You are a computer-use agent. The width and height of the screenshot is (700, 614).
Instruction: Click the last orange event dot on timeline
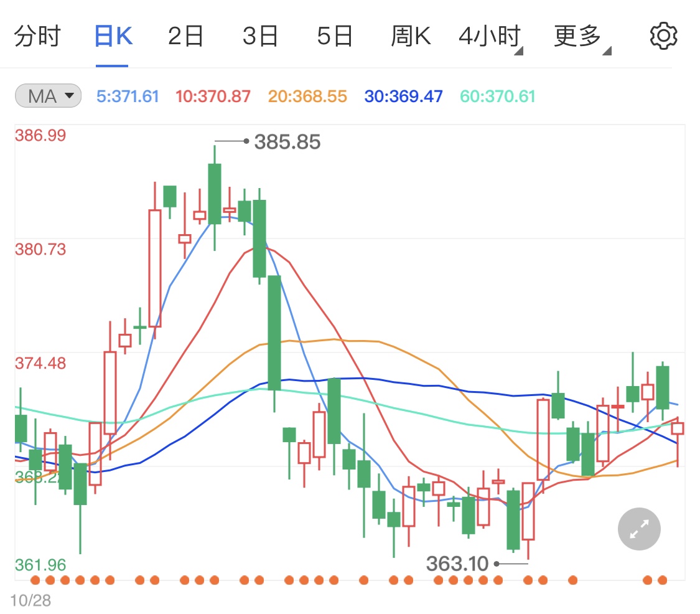pos(663,580)
